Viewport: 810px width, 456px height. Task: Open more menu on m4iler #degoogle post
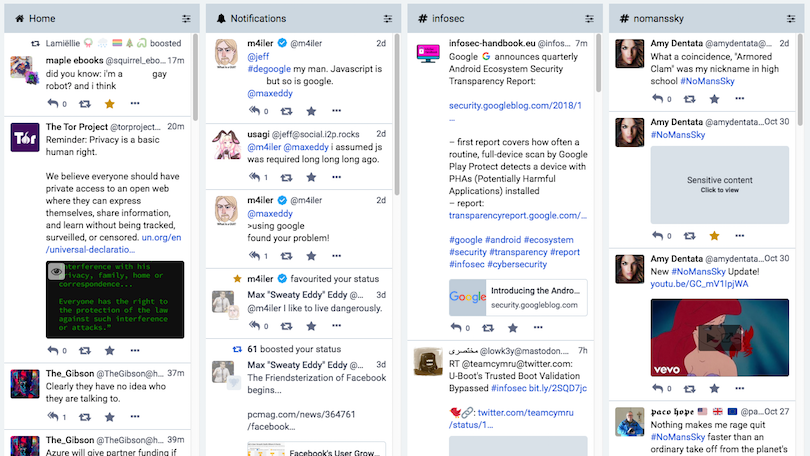336,111
